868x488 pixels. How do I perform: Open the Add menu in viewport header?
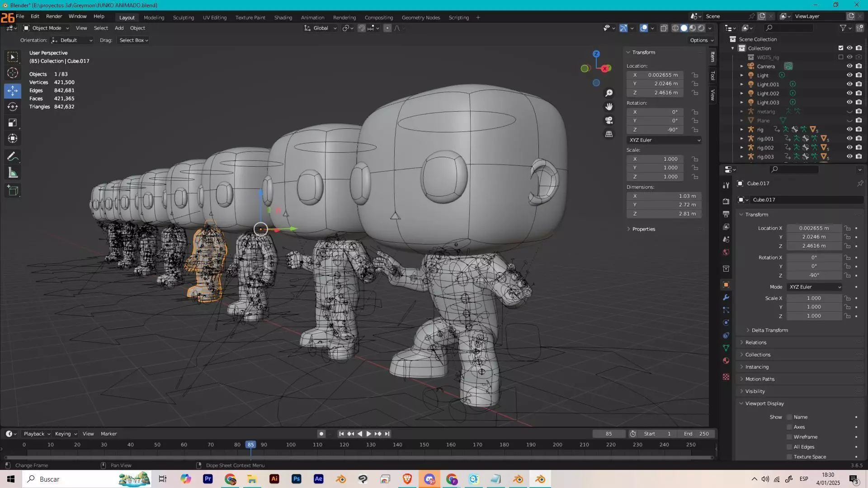(119, 28)
